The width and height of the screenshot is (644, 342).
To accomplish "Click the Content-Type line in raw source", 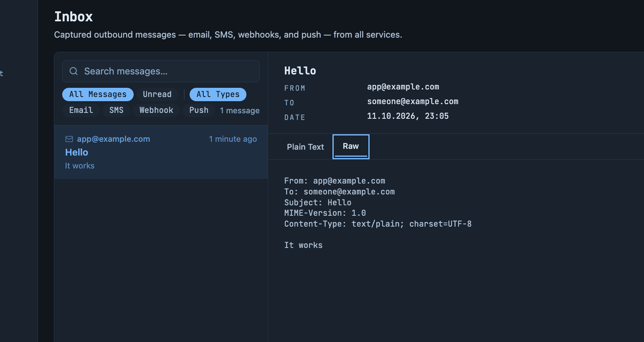I will click(378, 224).
